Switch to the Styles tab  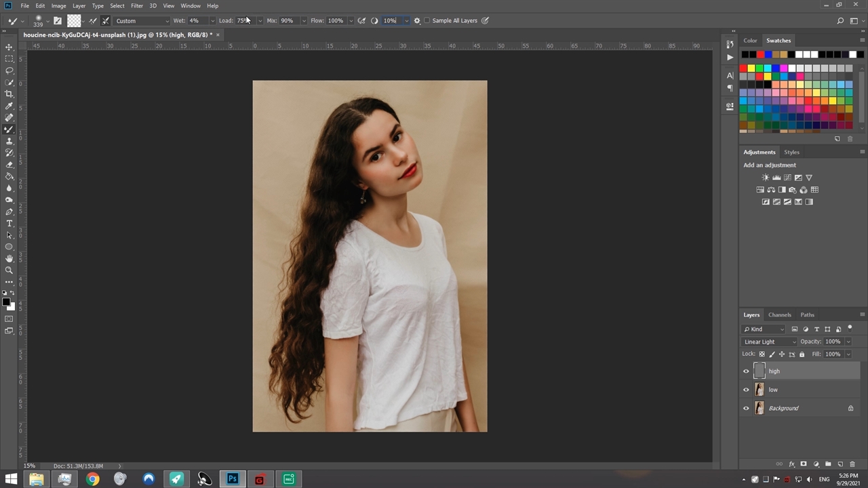791,152
